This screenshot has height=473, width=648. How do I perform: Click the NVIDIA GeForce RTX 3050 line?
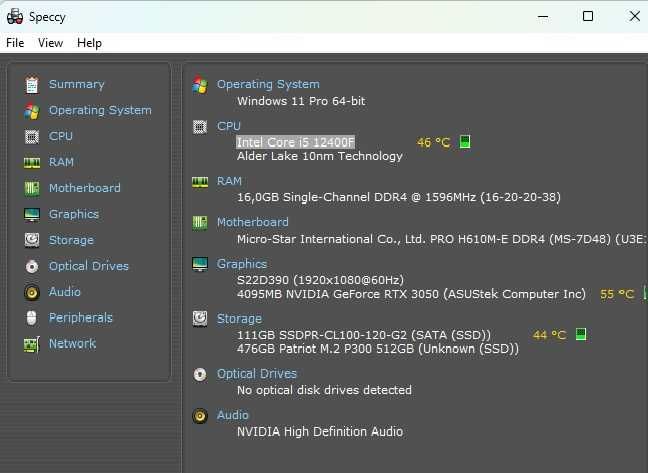(411, 294)
